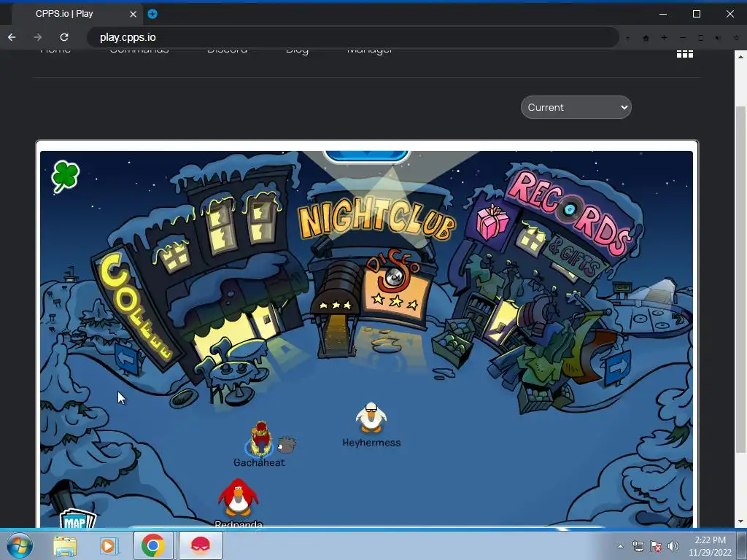
Task: Enter the Records & Gifts shop doorway
Action: pyautogui.click(x=503, y=322)
